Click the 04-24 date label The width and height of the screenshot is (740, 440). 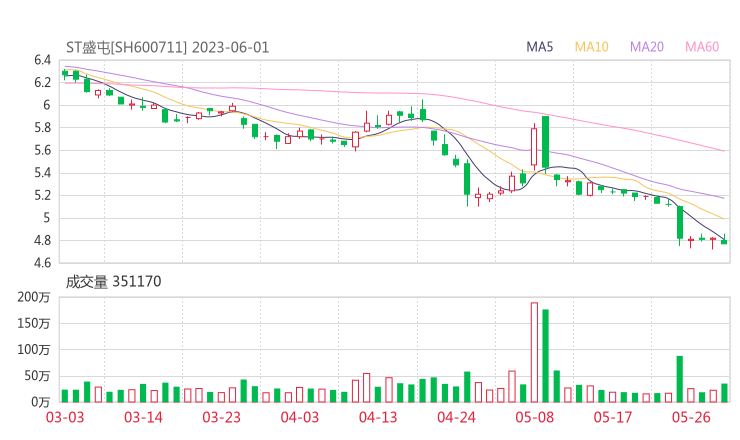click(456, 417)
